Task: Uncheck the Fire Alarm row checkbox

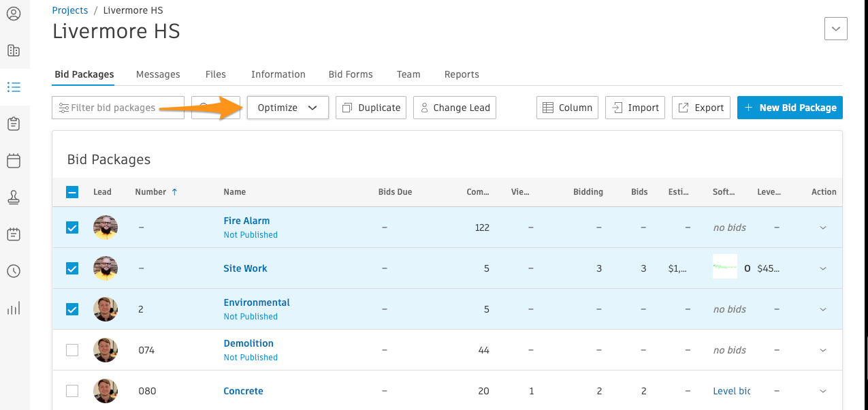Action: [71, 227]
